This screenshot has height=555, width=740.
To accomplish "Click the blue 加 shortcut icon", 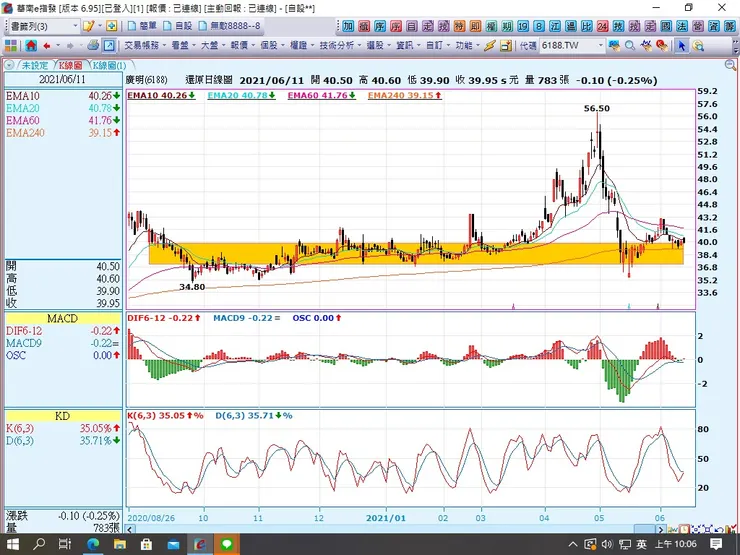I will pyautogui.click(x=348, y=26).
